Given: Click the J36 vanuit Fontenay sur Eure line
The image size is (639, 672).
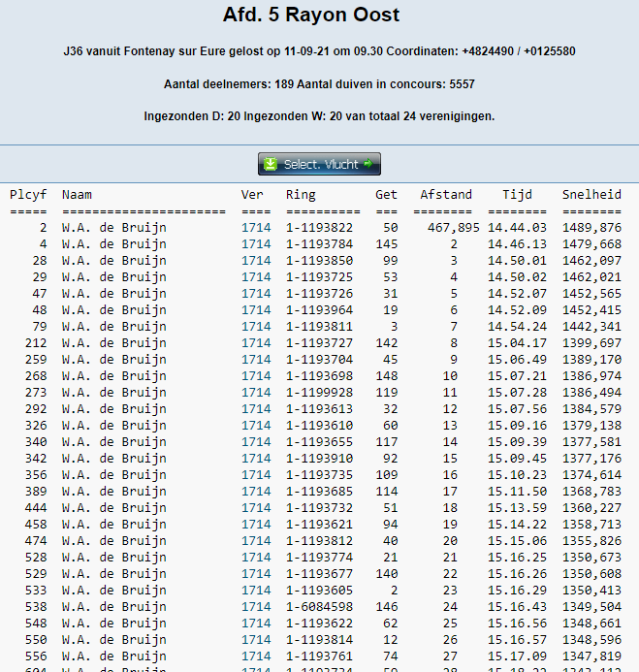Looking at the screenshot, I should (319, 51).
